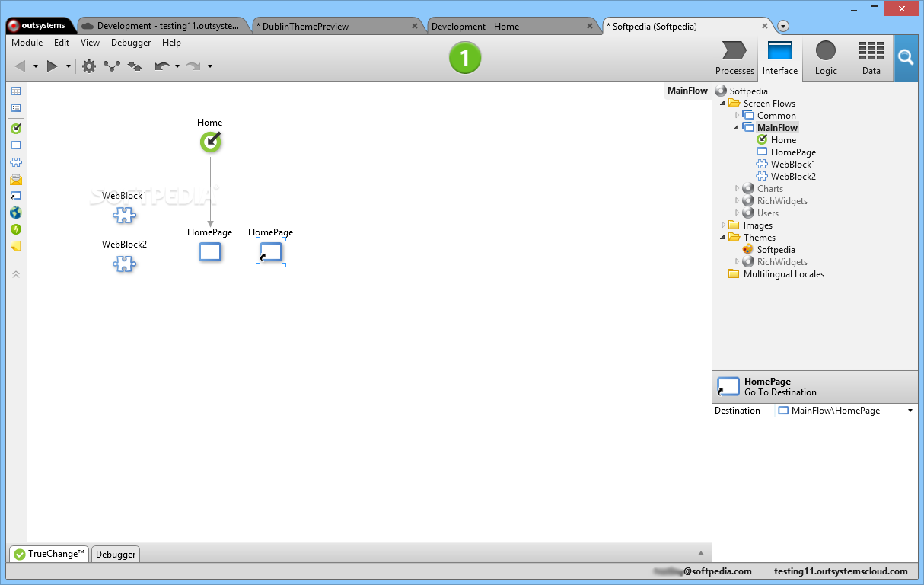
Task: Select the Entry Point tool in toolbox
Action: tap(16, 128)
